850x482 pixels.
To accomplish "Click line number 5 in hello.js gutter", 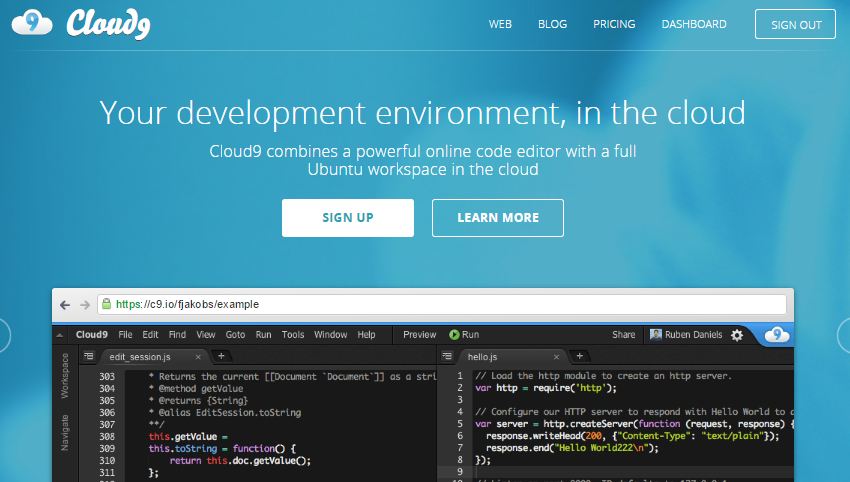I will click(x=460, y=423).
